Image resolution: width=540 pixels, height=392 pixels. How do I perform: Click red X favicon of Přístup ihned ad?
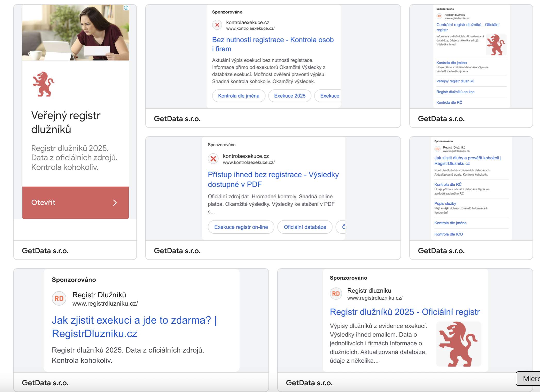213,159
